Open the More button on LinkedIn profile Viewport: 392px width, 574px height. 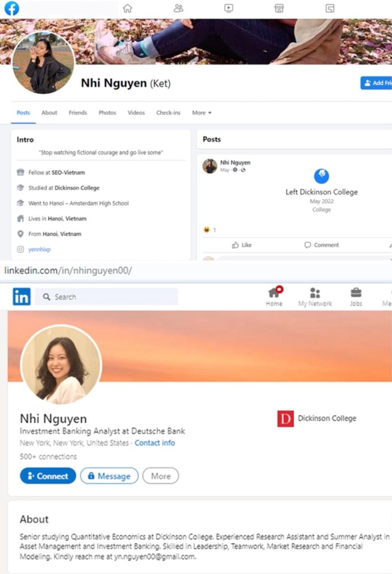(161, 476)
